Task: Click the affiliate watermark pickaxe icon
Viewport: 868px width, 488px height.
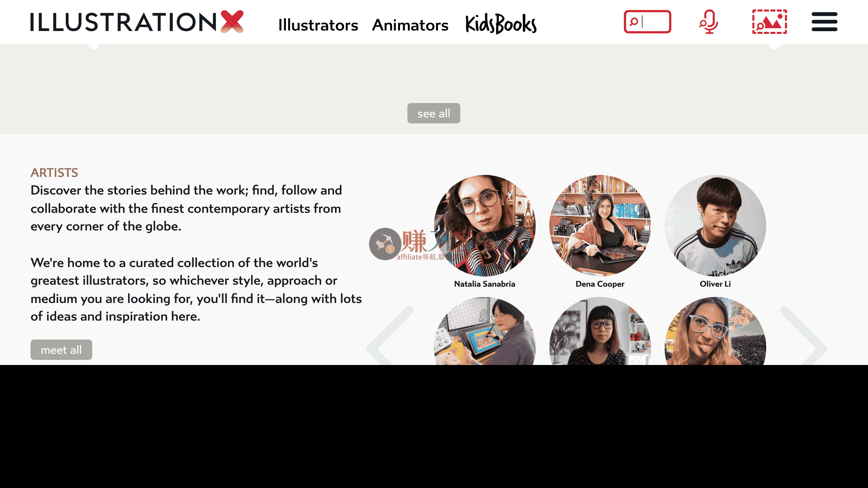Action: 385,244
